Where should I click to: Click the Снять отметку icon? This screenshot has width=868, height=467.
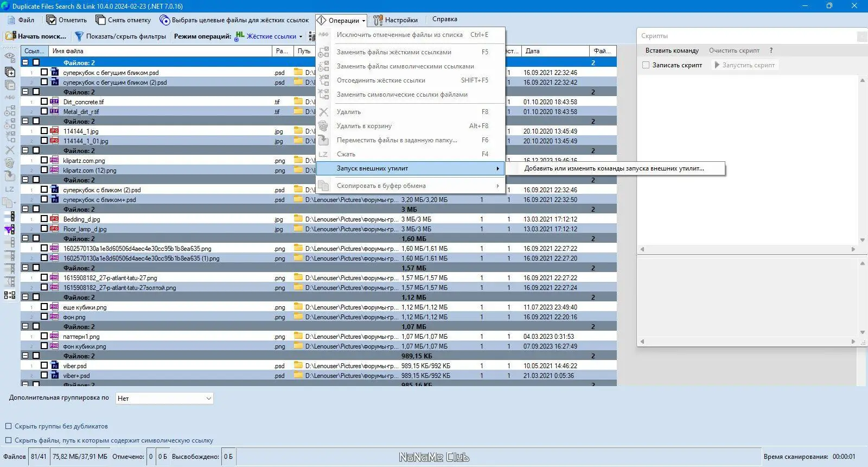100,20
